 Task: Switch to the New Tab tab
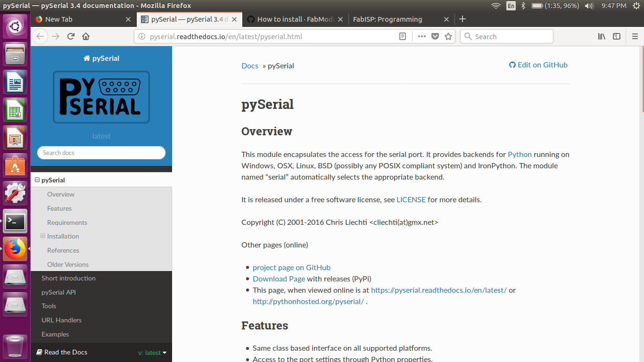84,19
